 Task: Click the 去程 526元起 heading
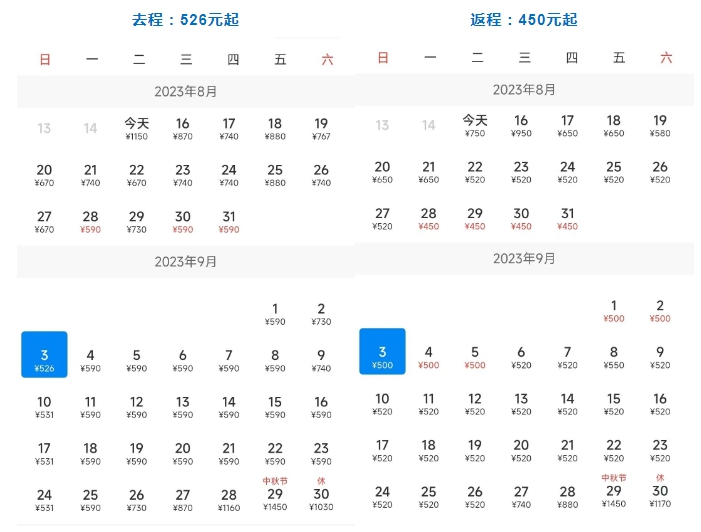pos(185,20)
